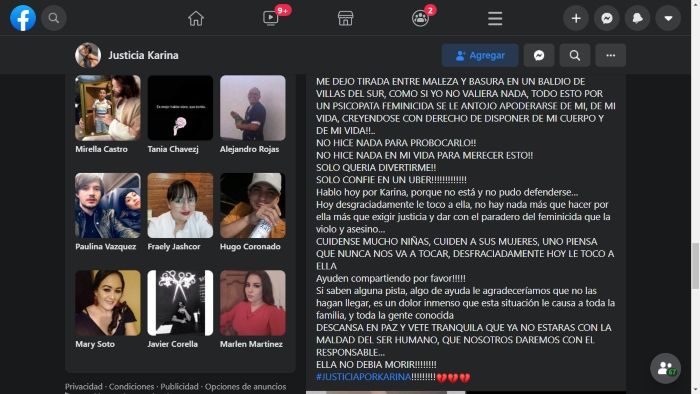
Task: Click the Javier Corella name link
Action: click(173, 344)
